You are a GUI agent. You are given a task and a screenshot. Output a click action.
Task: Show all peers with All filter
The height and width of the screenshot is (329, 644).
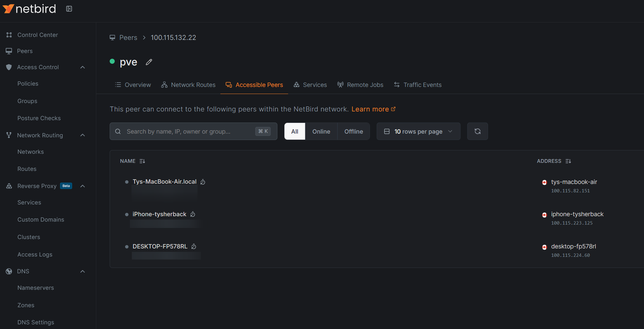point(295,131)
